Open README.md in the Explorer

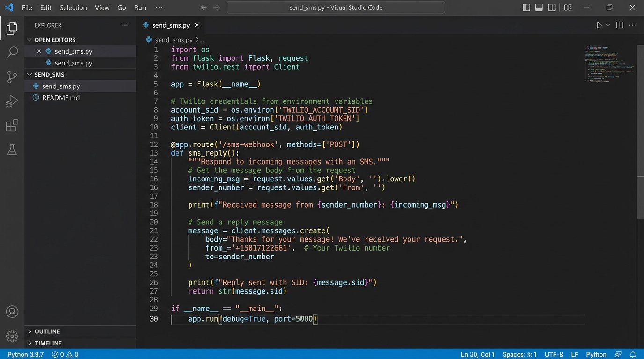(x=61, y=98)
